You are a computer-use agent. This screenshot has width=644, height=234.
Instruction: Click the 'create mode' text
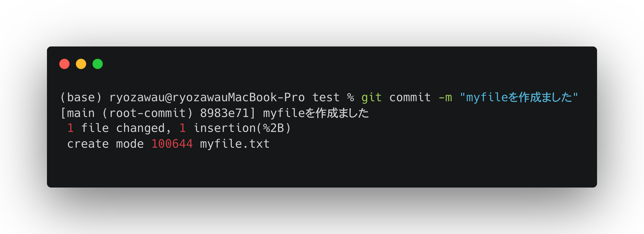tap(106, 144)
